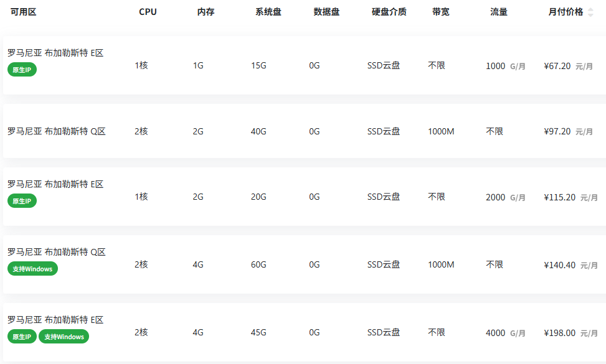This screenshot has width=606, height=364.
Task: Choose the ¥140.40 monthly price
Action: point(560,265)
